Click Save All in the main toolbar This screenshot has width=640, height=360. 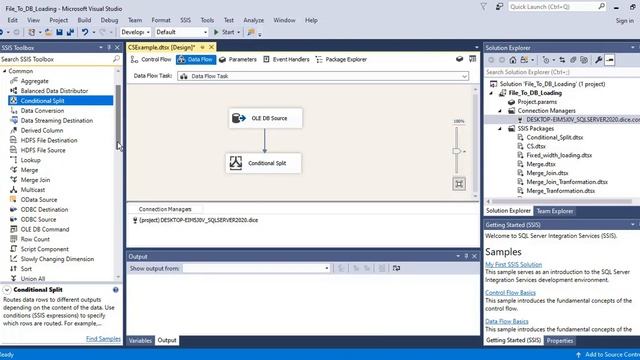[70, 32]
